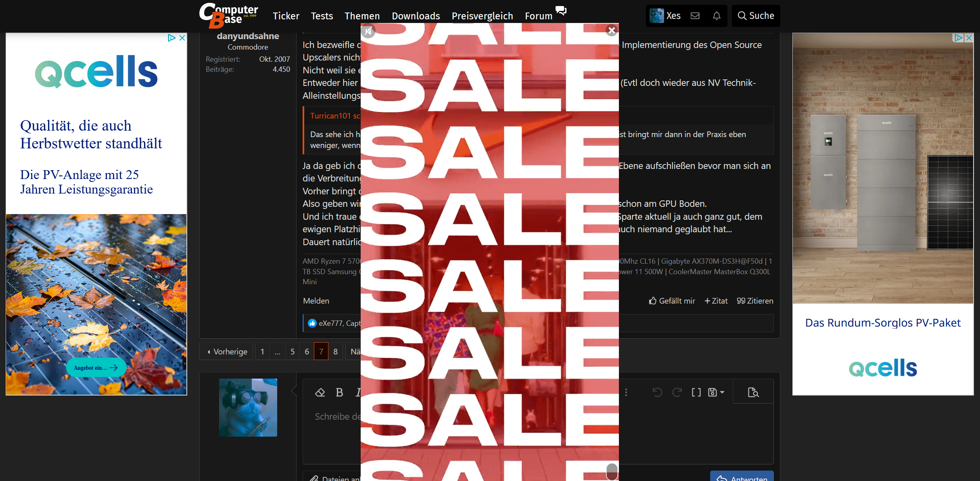Image resolution: width=980 pixels, height=481 pixels.
Task: Close the SALE overlay ad
Action: pos(612,30)
